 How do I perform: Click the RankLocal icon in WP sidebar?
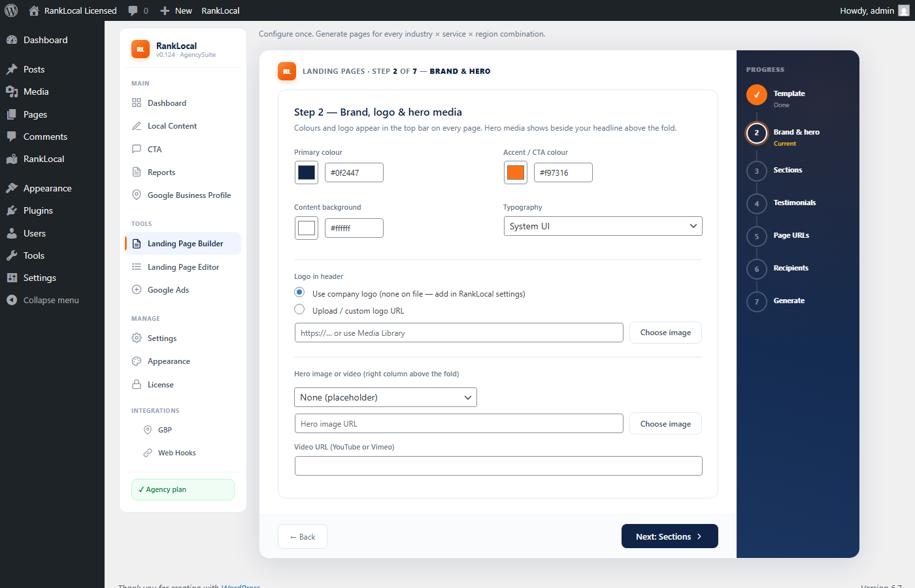pos(12,159)
